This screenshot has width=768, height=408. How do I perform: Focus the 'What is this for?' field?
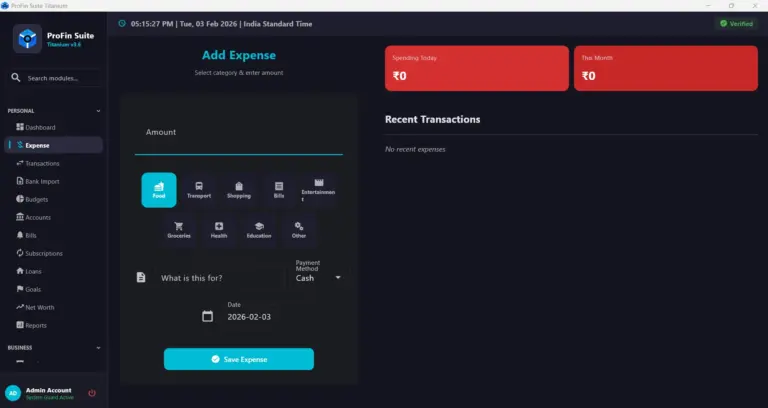click(218, 278)
